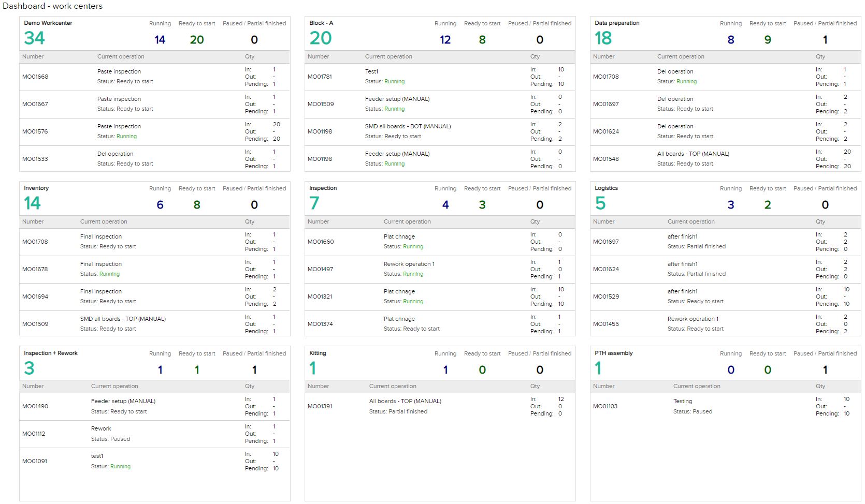Click the Data preparation work center heading
The height and width of the screenshot is (504, 865).
(x=617, y=23)
